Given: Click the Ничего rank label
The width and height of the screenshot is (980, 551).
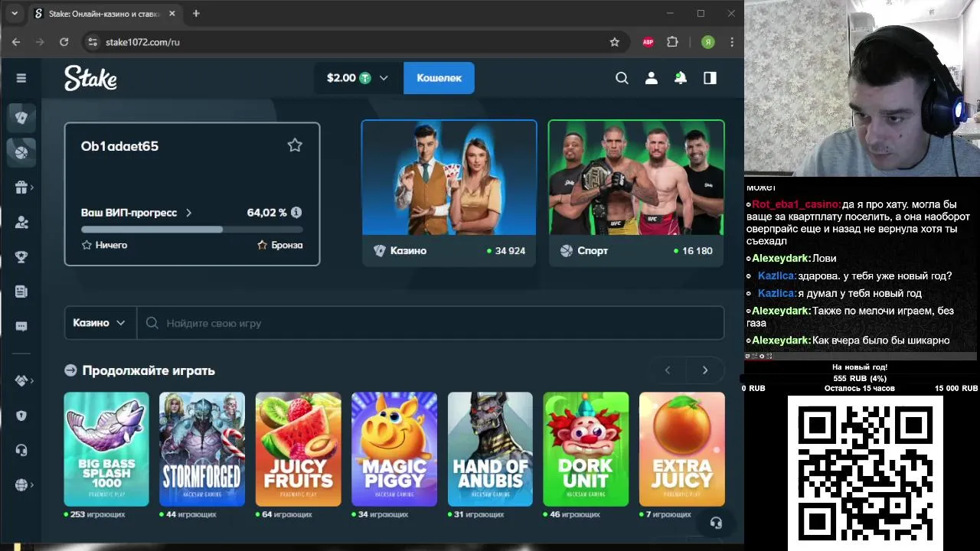Looking at the screenshot, I should (112, 245).
